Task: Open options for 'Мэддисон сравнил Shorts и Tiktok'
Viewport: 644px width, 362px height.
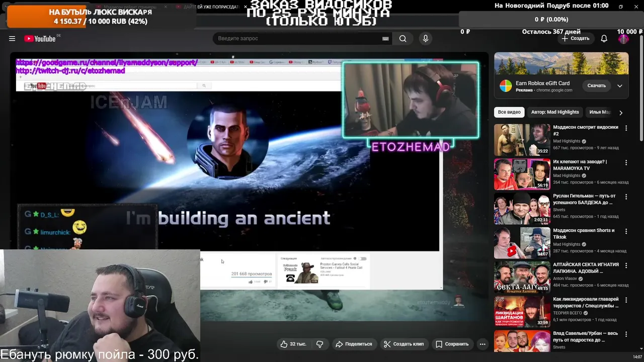Action: coord(626,231)
